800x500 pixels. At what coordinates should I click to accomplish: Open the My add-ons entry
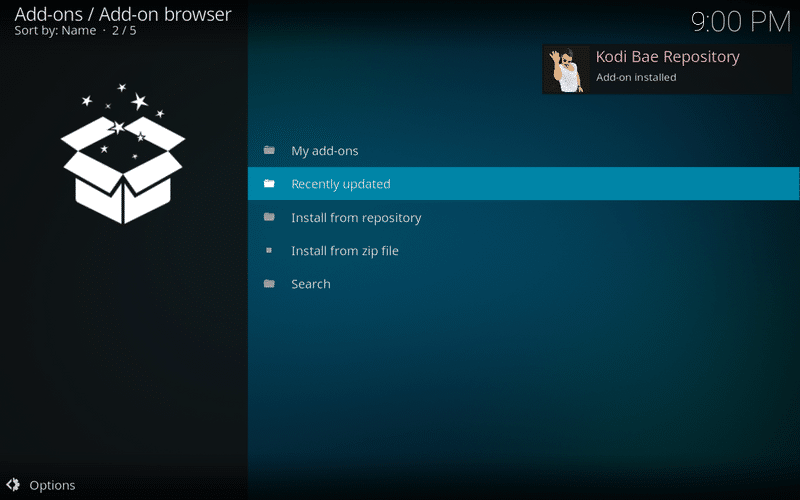click(x=324, y=151)
